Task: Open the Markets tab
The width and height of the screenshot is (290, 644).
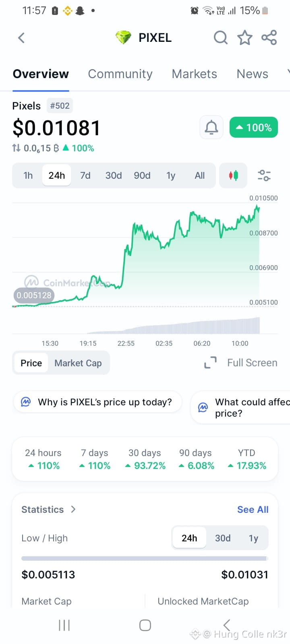Action: [x=195, y=74]
